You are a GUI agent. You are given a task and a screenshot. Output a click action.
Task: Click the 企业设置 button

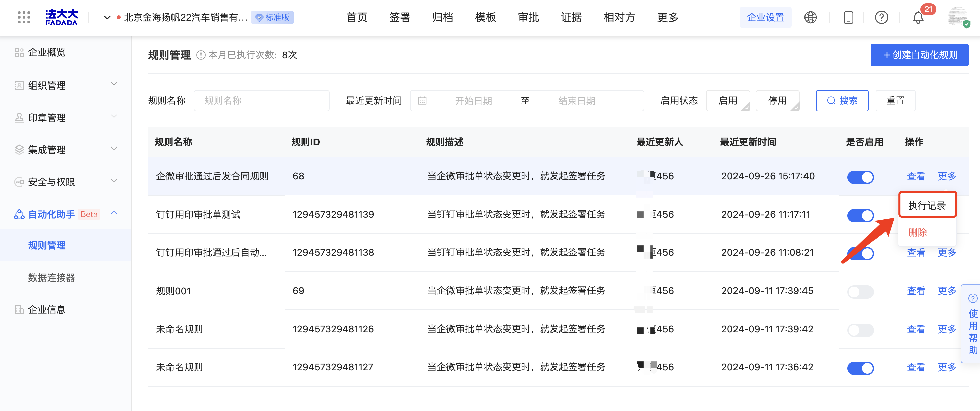tap(765, 17)
